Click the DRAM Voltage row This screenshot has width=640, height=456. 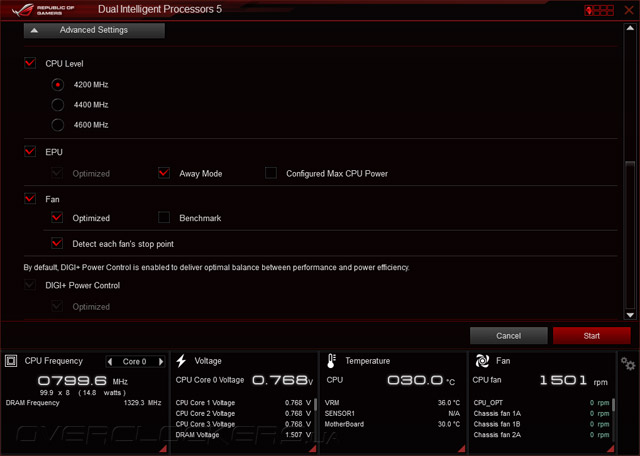(x=243, y=435)
